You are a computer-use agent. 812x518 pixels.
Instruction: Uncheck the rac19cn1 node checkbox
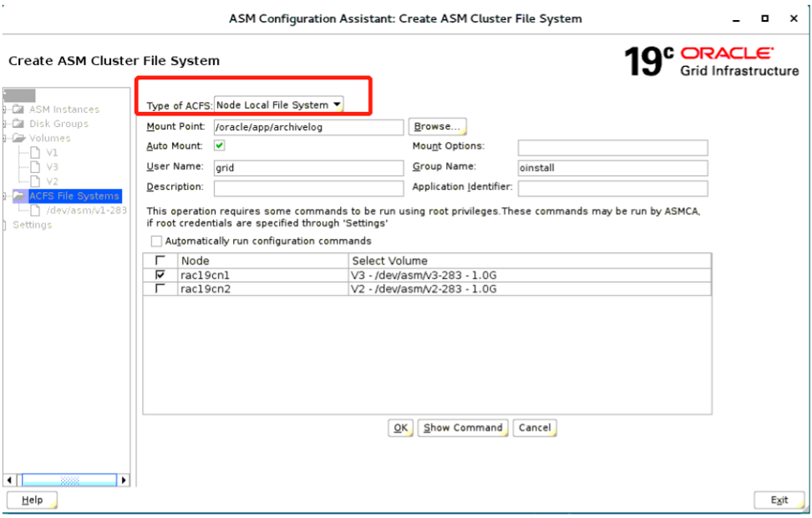tap(160, 275)
